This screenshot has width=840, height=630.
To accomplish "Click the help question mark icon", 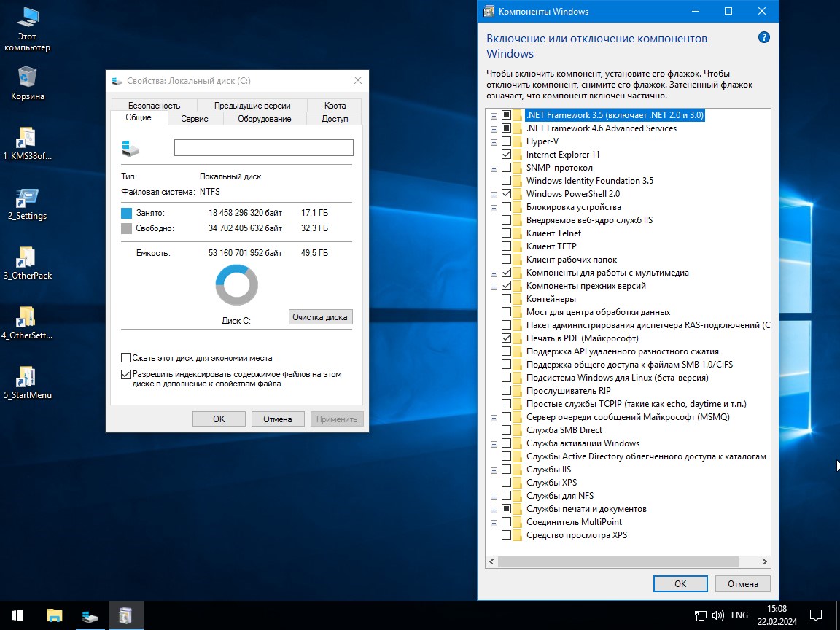I will point(763,38).
